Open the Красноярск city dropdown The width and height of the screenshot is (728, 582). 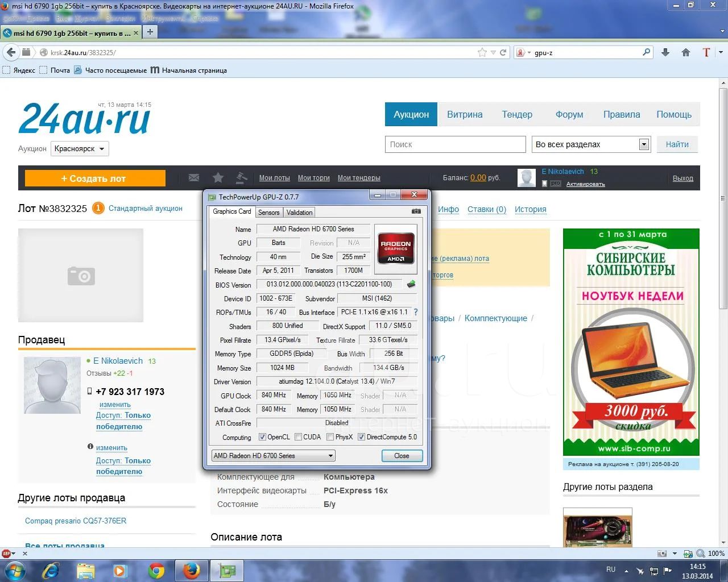point(80,148)
